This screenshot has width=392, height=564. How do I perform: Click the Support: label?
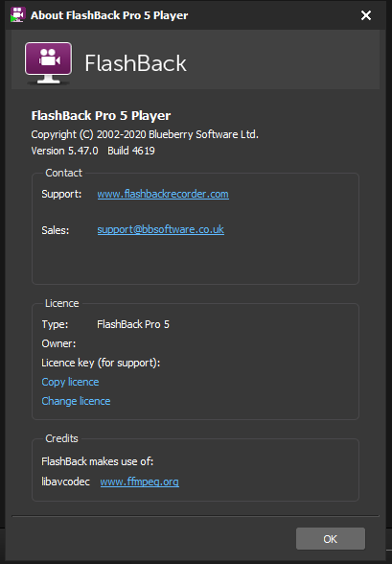coord(61,194)
